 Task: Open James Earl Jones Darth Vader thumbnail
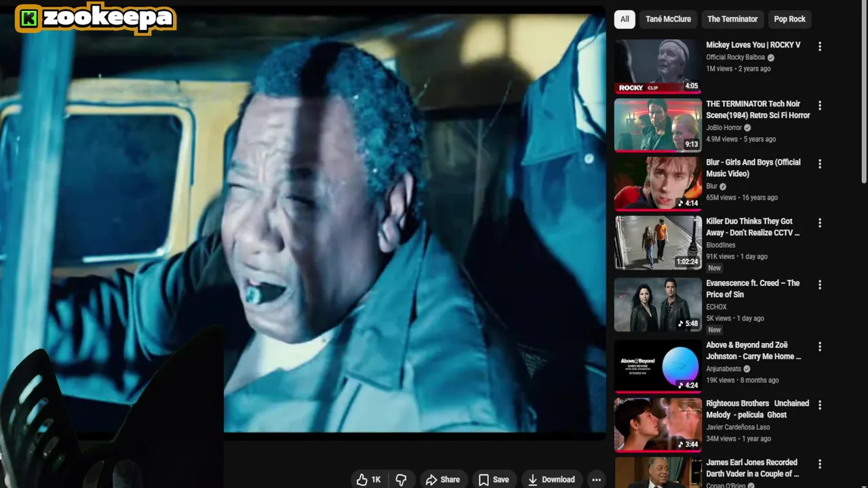tap(658, 472)
